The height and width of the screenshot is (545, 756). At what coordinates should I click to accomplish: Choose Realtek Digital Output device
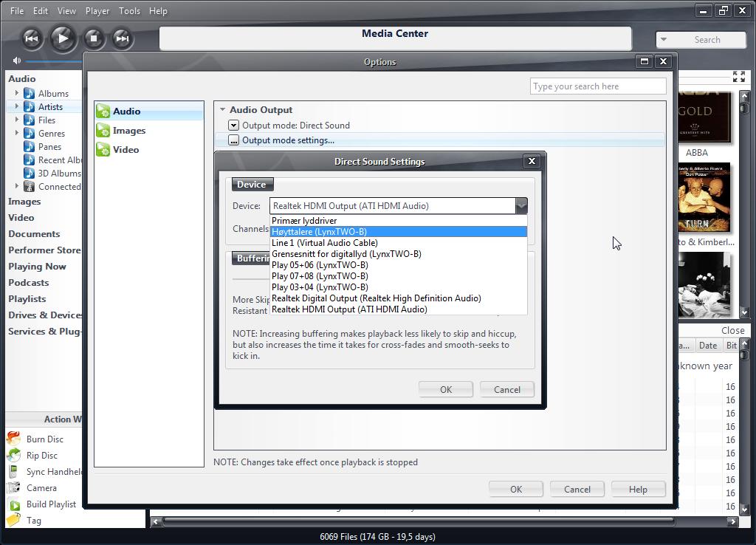pyautogui.click(x=398, y=298)
